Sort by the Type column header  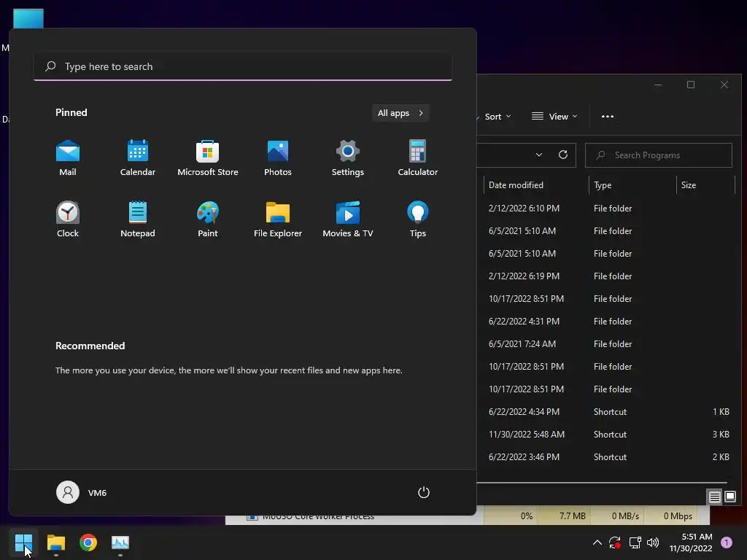click(632, 184)
